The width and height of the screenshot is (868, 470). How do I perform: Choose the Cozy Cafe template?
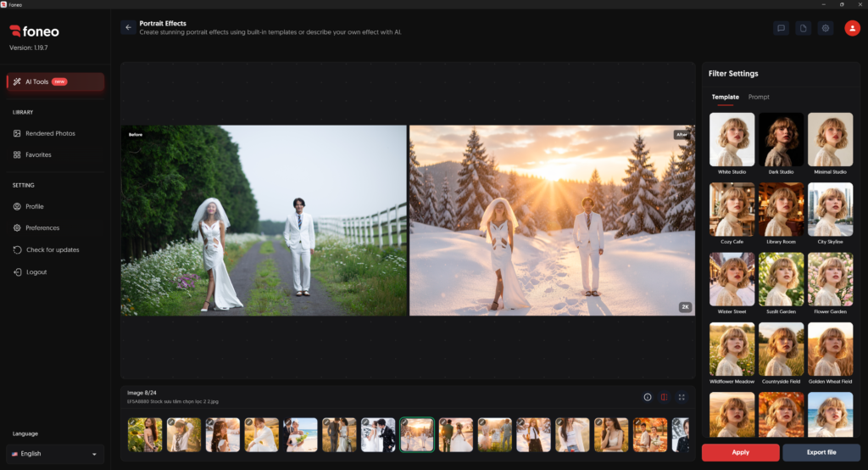click(732, 214)
